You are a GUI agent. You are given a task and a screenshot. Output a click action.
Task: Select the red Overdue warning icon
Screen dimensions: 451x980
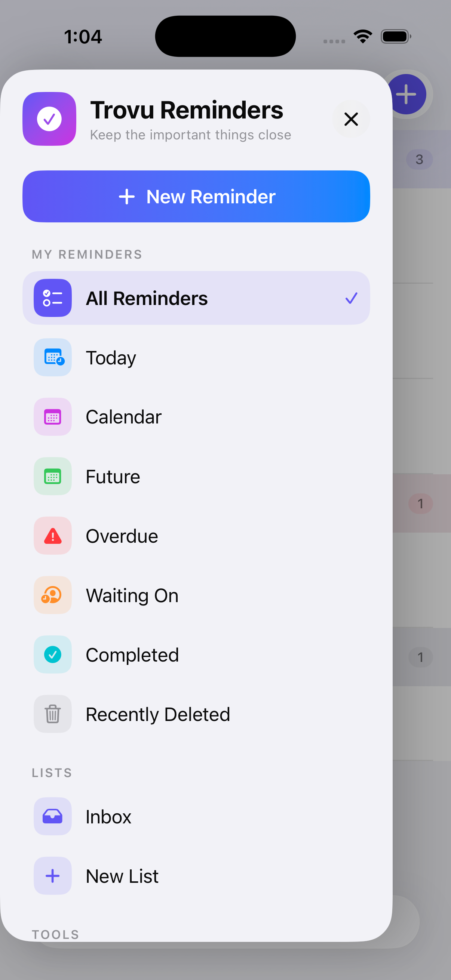click(53, 535)
